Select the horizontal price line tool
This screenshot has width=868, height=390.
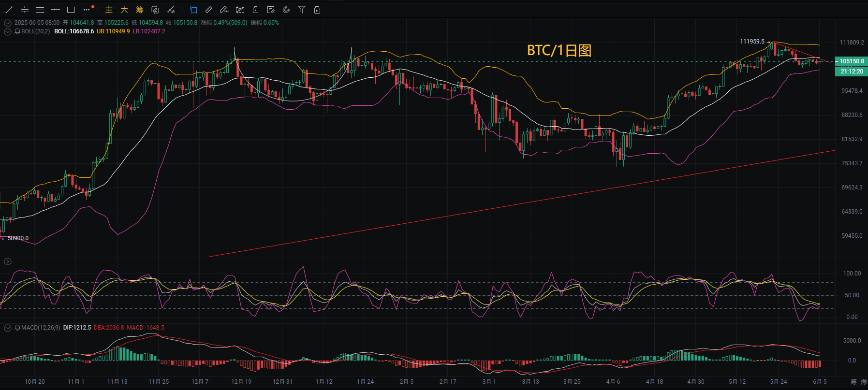pos(56,10)
